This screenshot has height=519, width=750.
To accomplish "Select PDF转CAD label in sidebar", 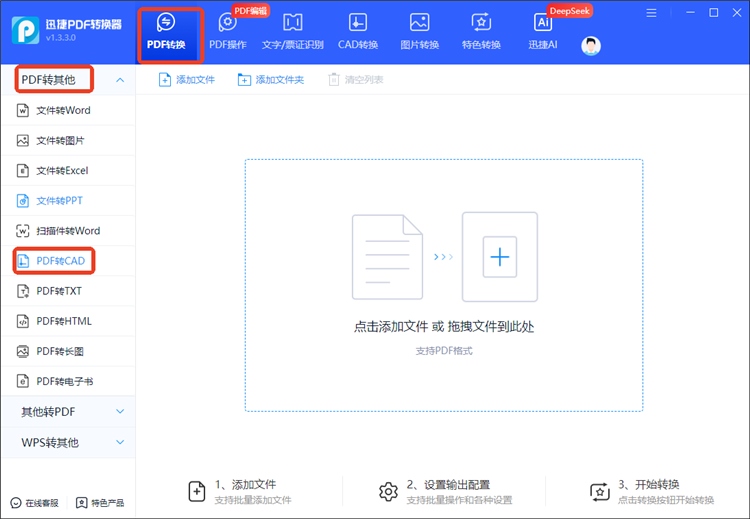I will click(x=61, y=261).
